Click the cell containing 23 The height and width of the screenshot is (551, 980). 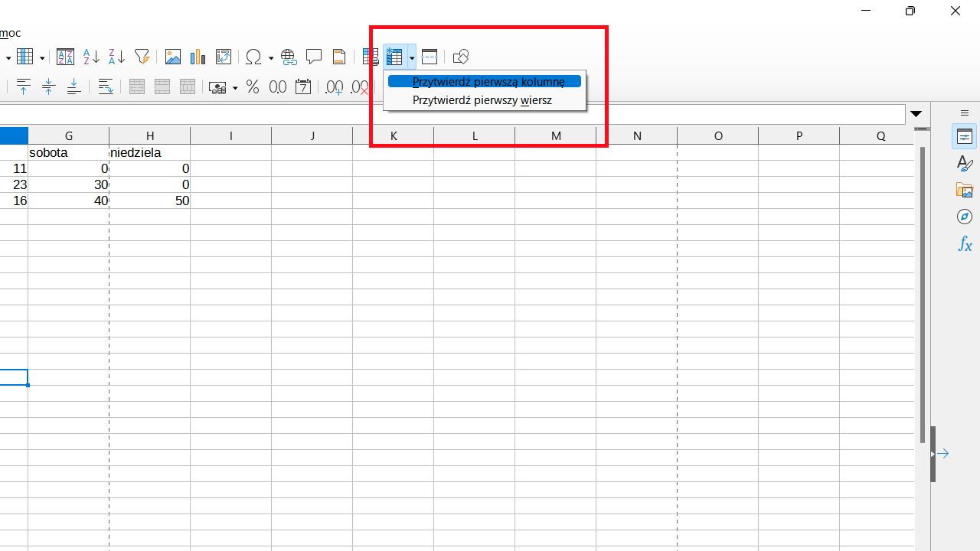tap(14, 184)
